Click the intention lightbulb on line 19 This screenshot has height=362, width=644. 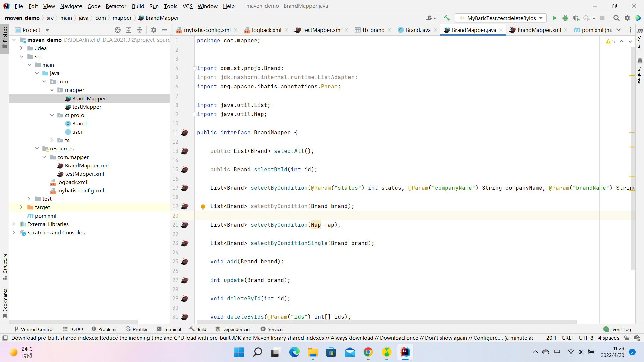203,207
